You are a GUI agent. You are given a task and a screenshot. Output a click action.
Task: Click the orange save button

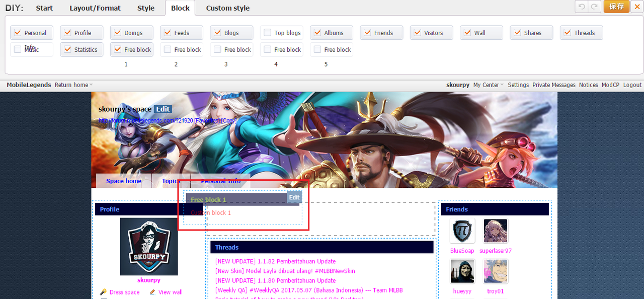(x=616, y=7)
